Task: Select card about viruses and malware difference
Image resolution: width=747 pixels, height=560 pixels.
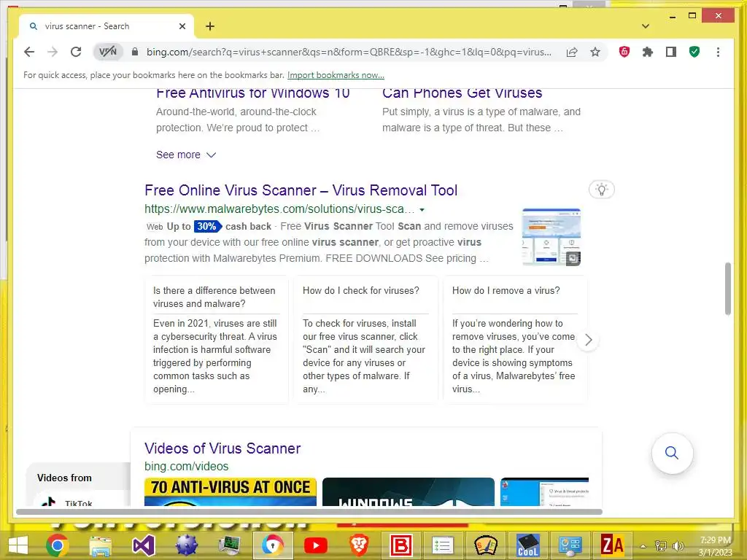Action: pyautogui.click(x=216, y=340)
